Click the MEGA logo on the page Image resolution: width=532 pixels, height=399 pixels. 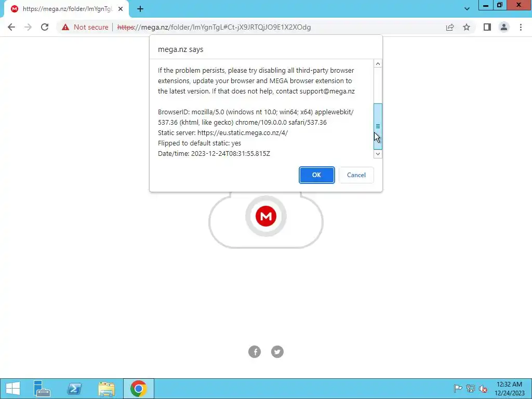click(266, 216)
